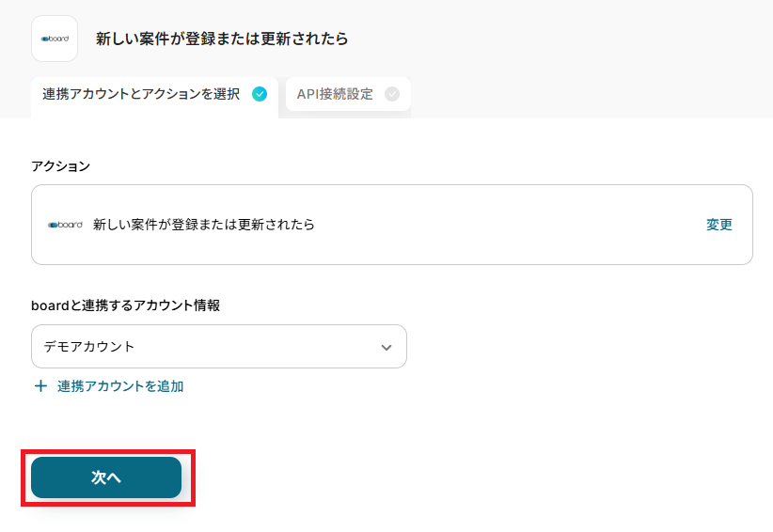773x532 pixels.
Task: Click the 連携アカウントを追加 link text
Action: pos(120,386)
